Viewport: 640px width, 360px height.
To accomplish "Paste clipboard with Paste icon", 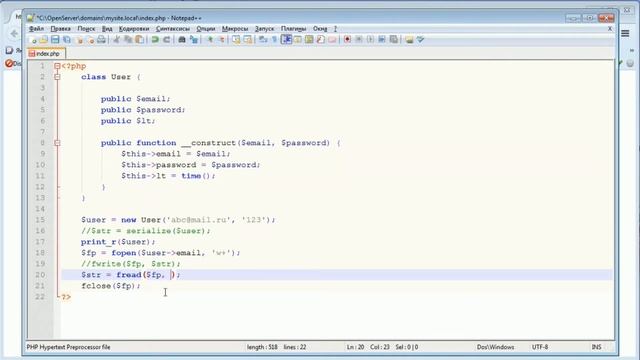I will [x=140, y=40].
